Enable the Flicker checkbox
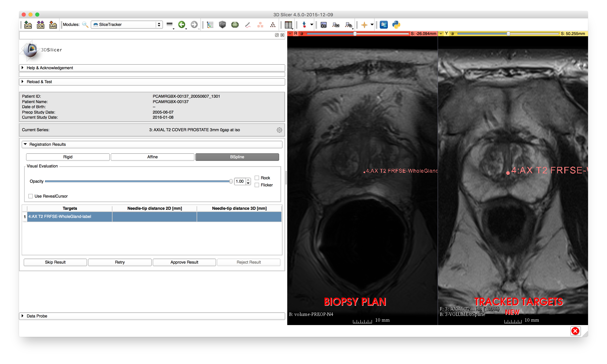 tap(257, 185)
